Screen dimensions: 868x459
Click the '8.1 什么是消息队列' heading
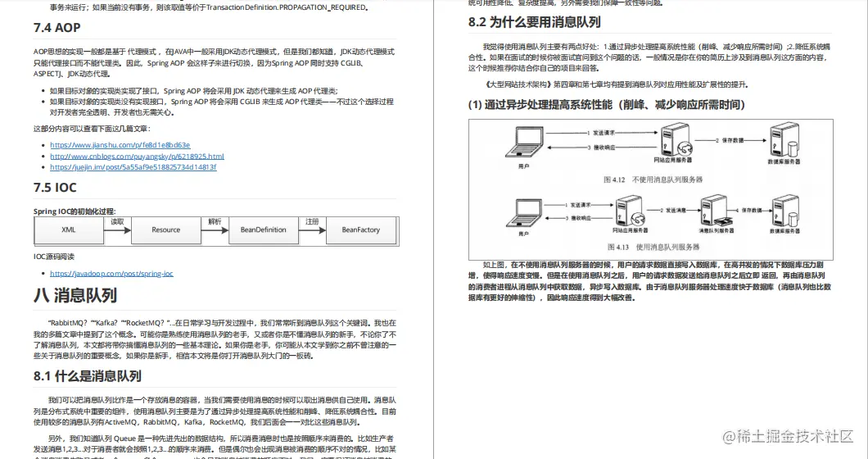tap(88, 376)
